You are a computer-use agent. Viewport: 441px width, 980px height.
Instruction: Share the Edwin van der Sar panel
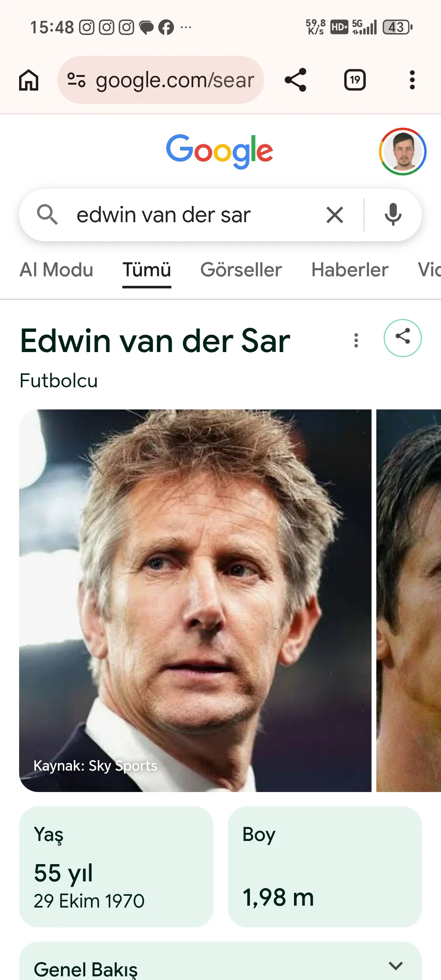click(x=403, y=338)
